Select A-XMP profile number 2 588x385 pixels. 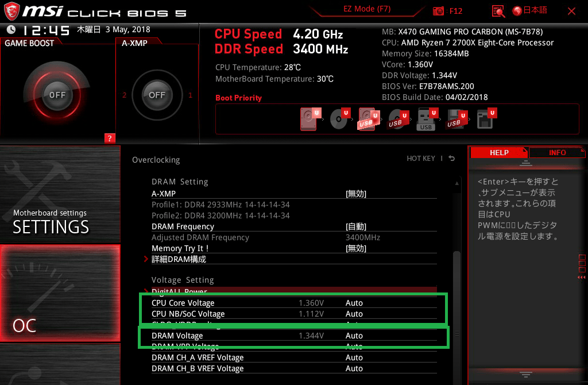pyautogui.click(x=124, y=95)
